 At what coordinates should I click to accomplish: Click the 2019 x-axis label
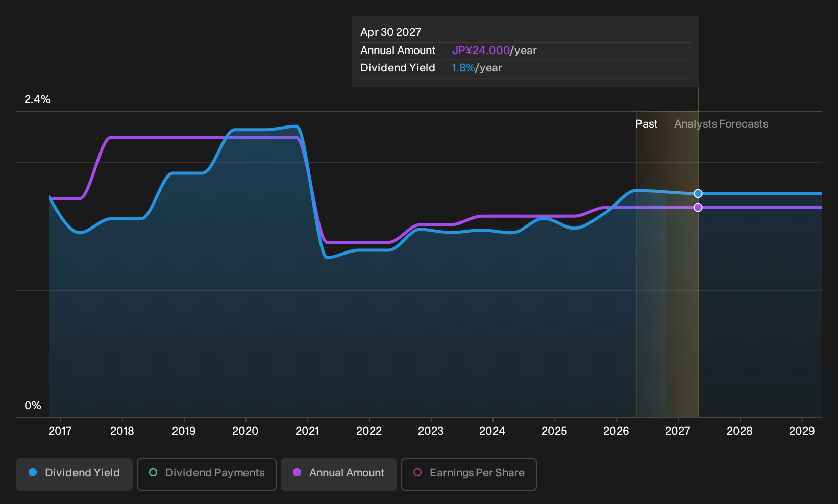(x=184, y=431)
